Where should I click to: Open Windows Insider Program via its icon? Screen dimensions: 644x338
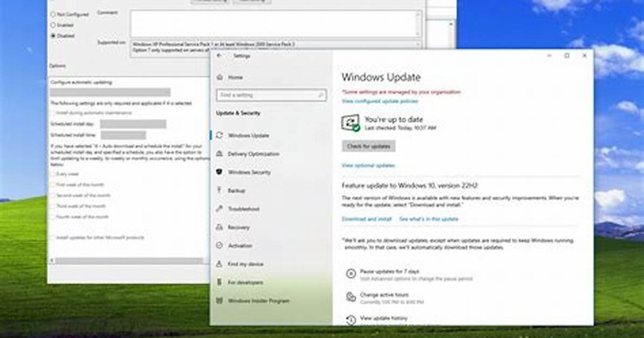coord(220,301)
